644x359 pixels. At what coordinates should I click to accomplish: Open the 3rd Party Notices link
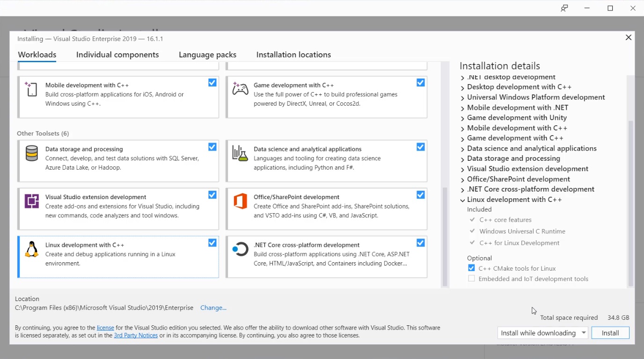136,335
